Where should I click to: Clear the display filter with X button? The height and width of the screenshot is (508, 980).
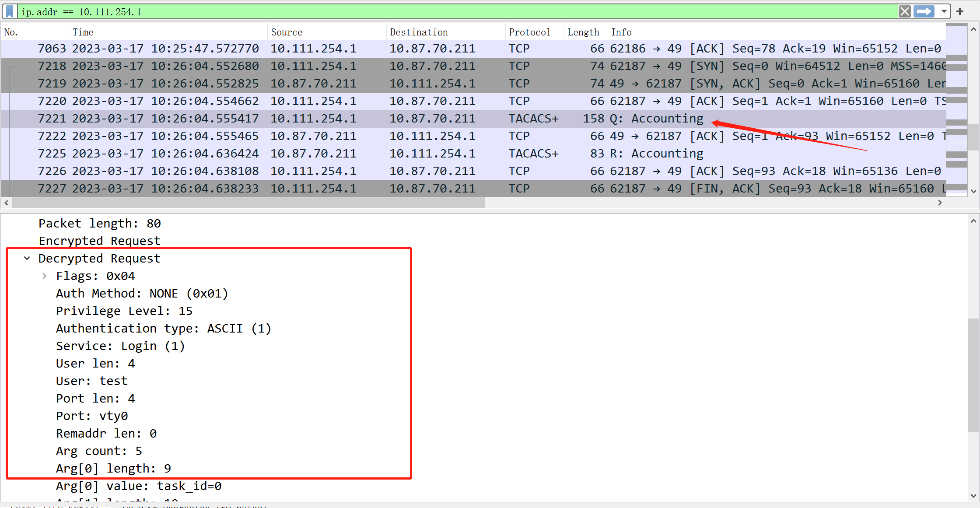tap(904, 11)
